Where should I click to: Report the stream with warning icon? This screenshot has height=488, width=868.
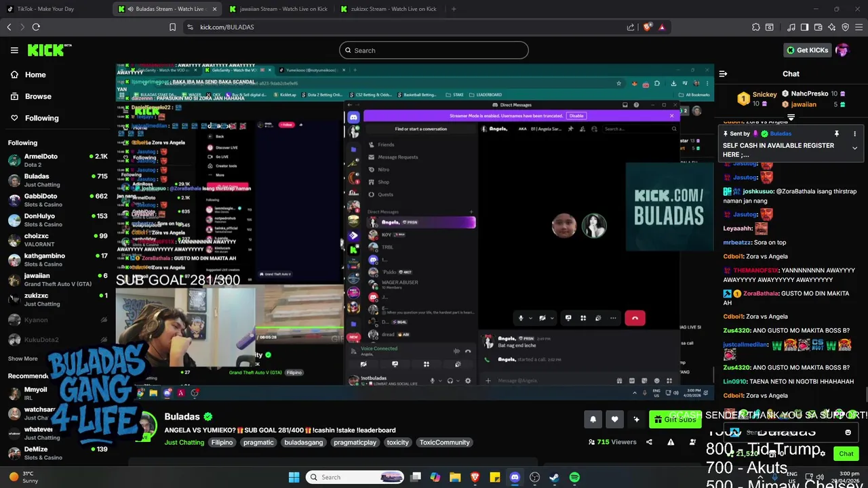(x=671, y=442)
